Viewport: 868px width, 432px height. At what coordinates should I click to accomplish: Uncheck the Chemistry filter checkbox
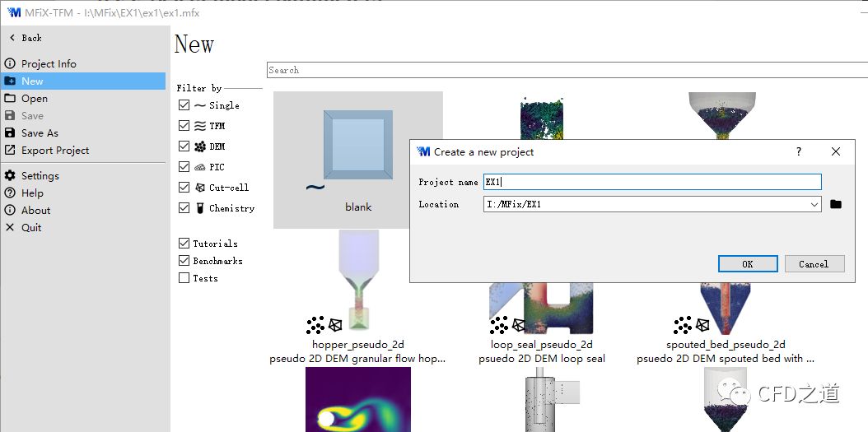coord(184,208)
